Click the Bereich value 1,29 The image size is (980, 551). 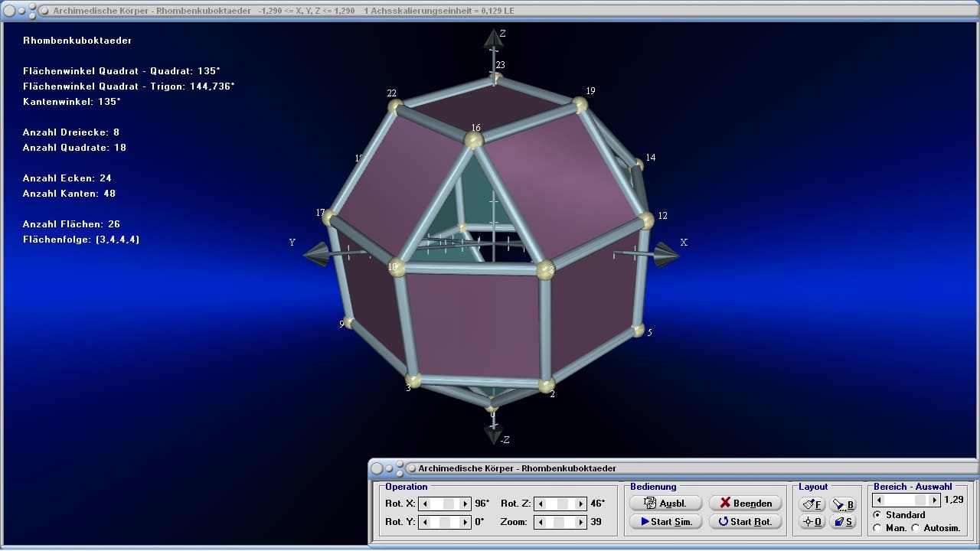953,500
